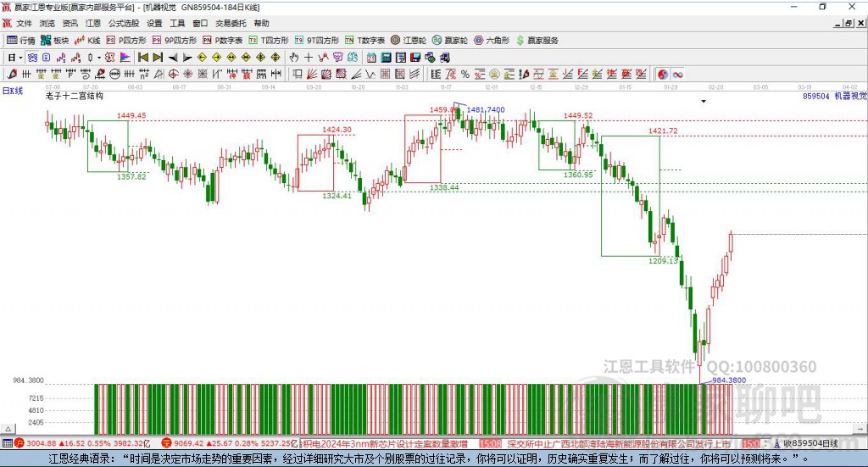The width and height of the screenshot is (868, 467).
Task: Open the calendar icon
Action: (x=371, y=58)
